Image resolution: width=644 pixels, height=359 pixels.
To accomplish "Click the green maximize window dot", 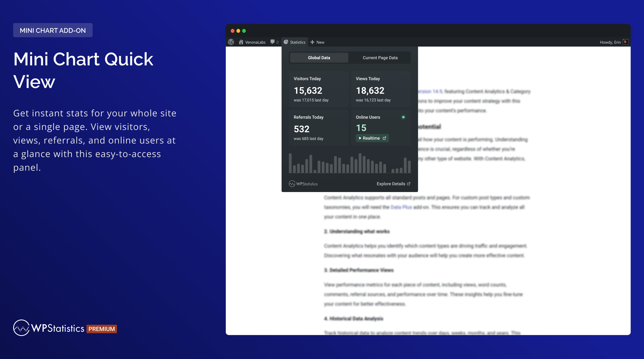I will 244,31.
